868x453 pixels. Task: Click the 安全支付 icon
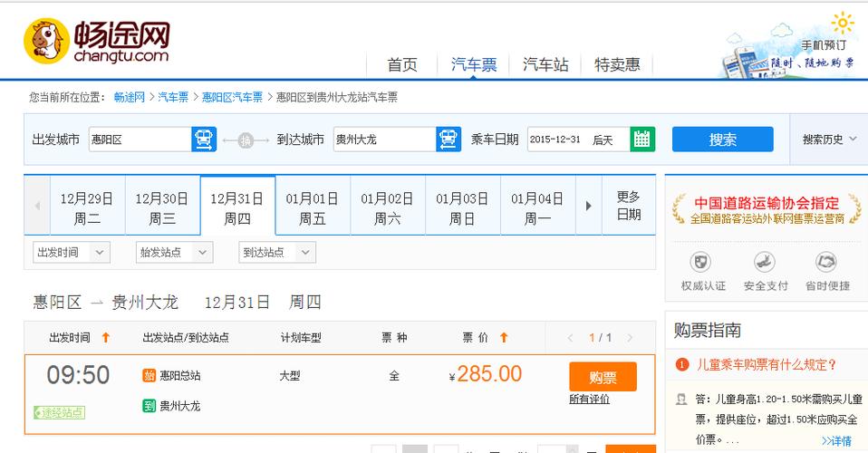tap(765, 262)
